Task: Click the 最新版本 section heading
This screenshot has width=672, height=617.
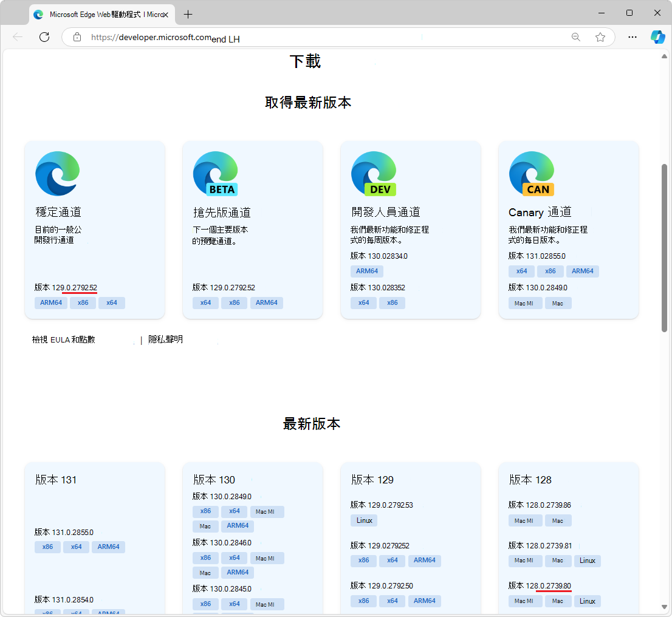Action: (312, 424)
